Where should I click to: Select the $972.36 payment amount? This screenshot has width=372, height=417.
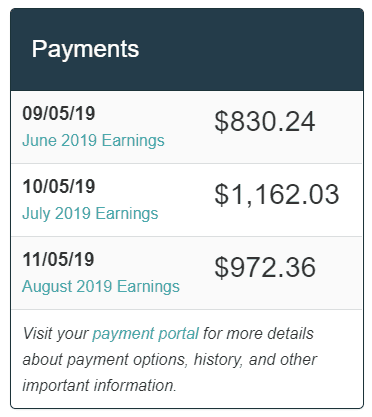(x=265, y=268)
